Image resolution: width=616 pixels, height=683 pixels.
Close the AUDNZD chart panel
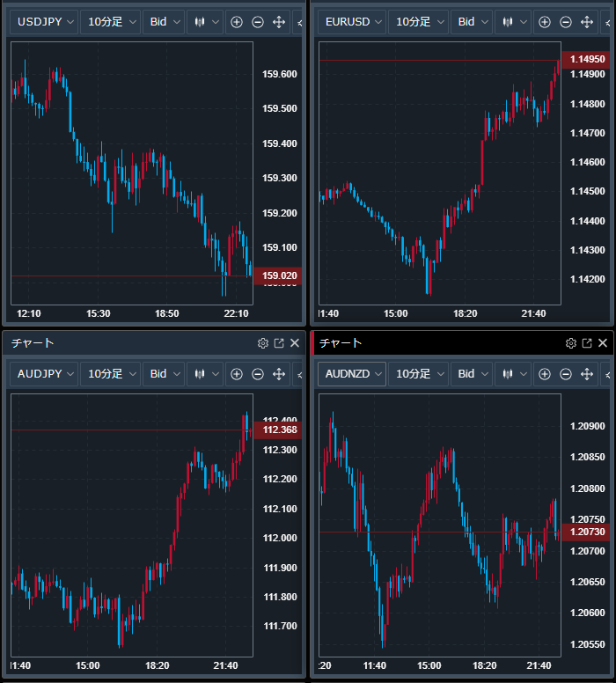click(x=603, y=343)
